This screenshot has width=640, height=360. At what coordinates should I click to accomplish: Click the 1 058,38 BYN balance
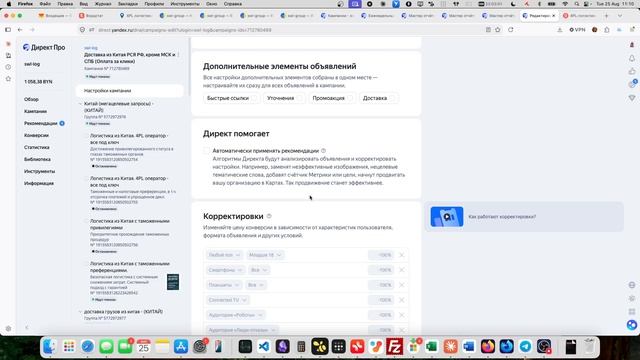point(38,82)
